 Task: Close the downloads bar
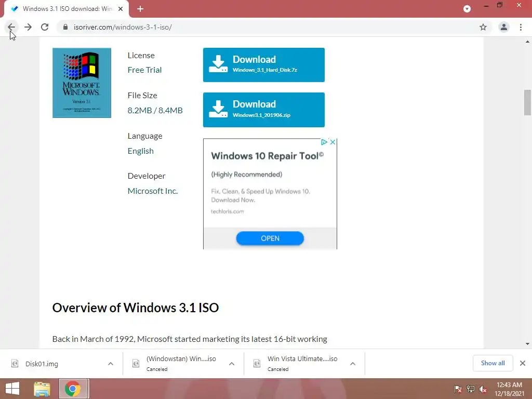coord(523,363)
